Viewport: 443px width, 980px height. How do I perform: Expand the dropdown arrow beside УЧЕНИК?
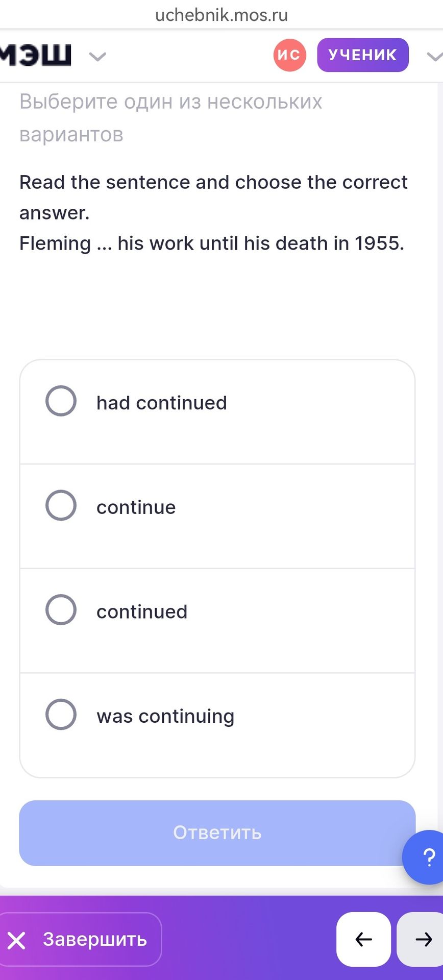[x=434, y=56]
